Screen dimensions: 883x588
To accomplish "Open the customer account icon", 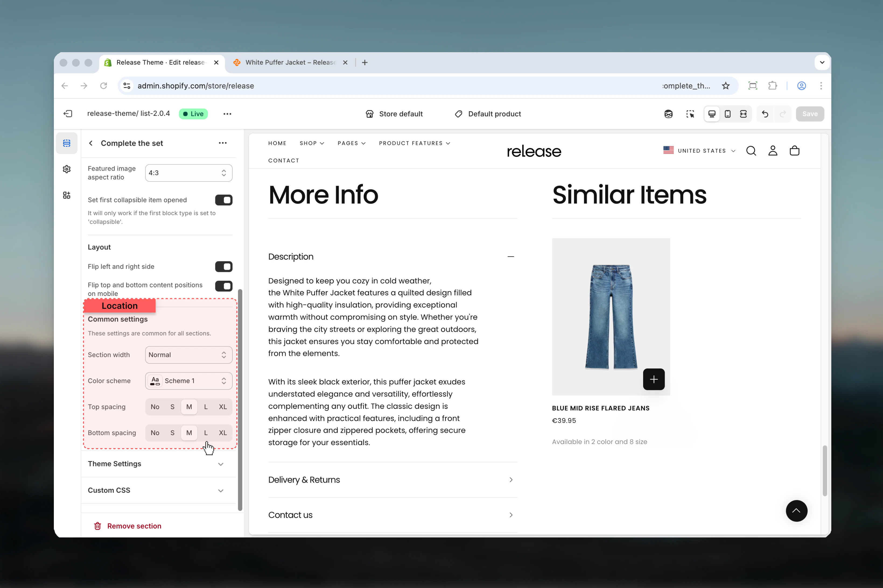I will click(773, 151).
